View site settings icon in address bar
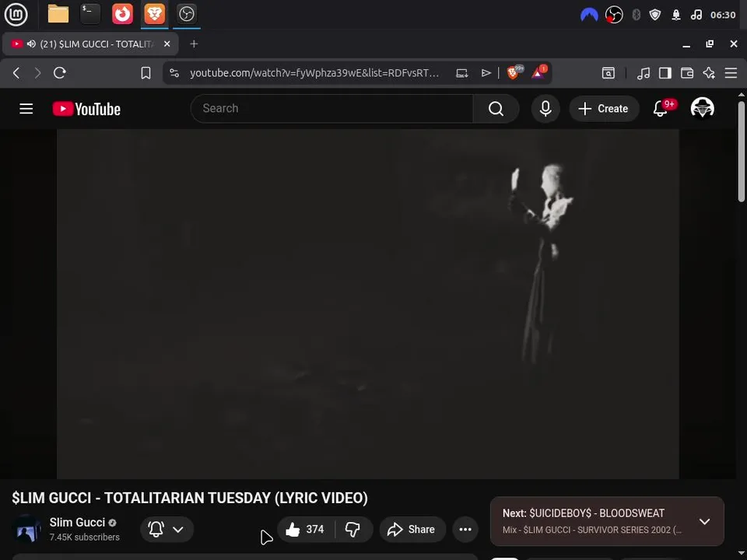 174,73
